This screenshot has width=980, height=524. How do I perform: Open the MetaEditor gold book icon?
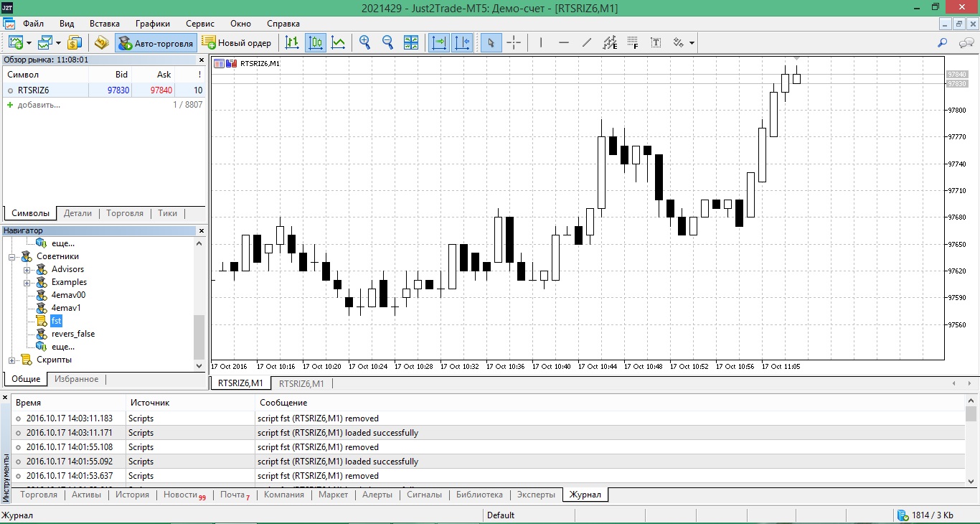point(102,42)
